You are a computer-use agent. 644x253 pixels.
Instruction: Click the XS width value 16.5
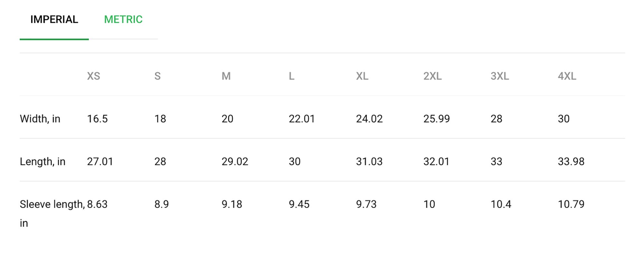tap(97, 119)
